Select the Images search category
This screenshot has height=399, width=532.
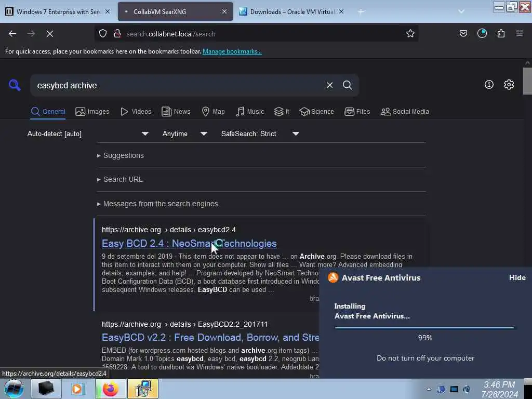[x=92, y=112]
